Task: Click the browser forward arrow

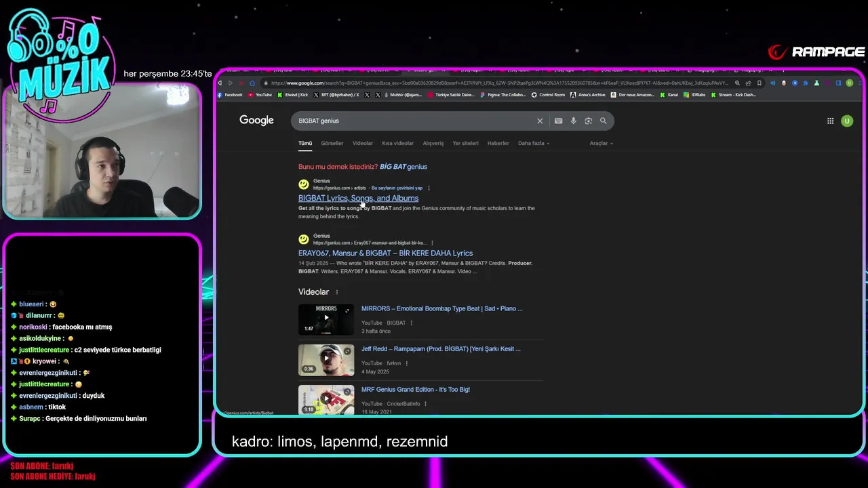Action: click(x=230, y=83)
